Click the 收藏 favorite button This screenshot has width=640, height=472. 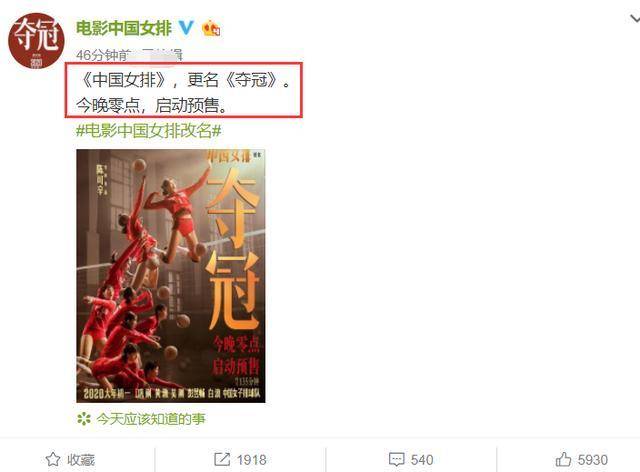(x=81, y=460)
